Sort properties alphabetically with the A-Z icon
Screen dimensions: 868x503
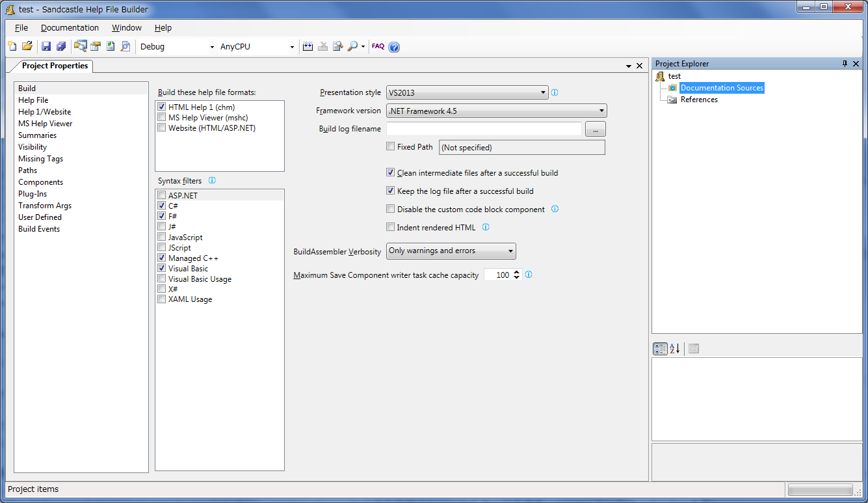675,349
